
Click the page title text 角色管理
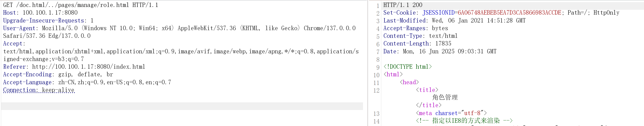click(x=445, y=97)
